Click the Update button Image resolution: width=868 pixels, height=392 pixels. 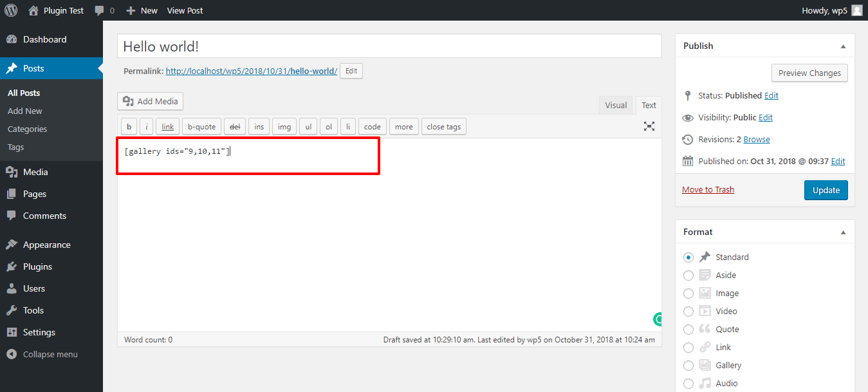[826, 190]
